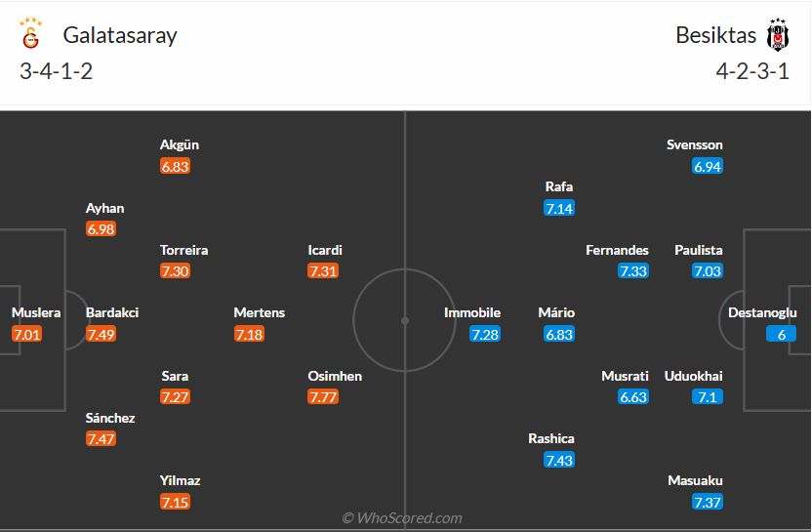Viewport: 812px width, 532px height.
Task: Click Sánchez's 7.47 rating badge
Action: 101,439
